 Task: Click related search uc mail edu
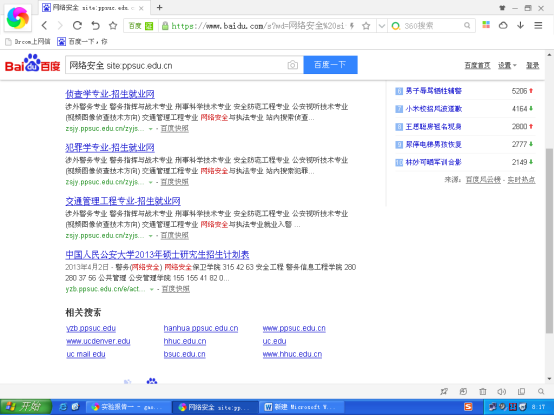click(86, 354)
